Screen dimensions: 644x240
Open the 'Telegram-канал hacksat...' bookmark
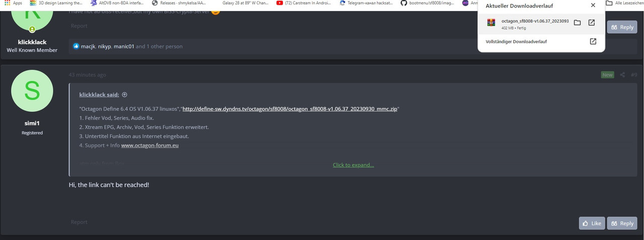click(x=367, y=3)
